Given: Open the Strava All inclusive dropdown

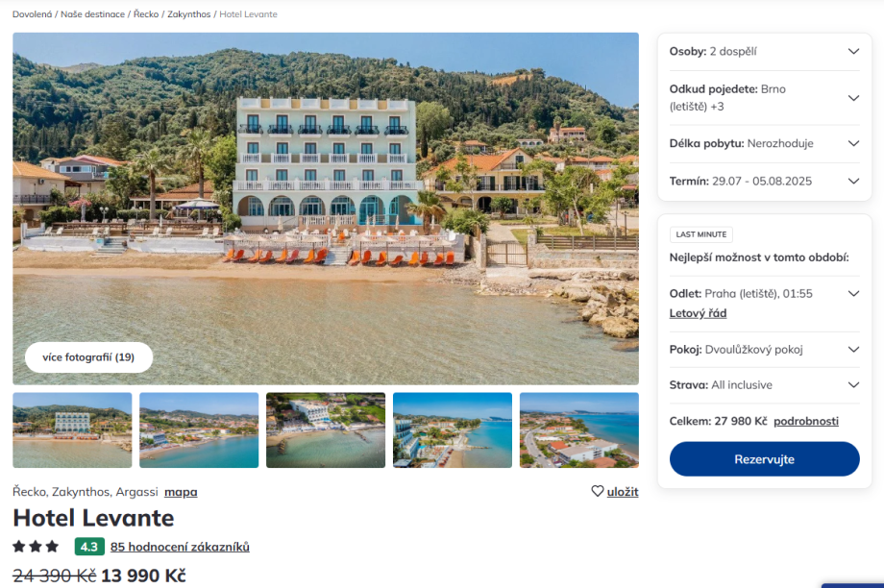Looking at the screenshot, I should click(853, 385).
